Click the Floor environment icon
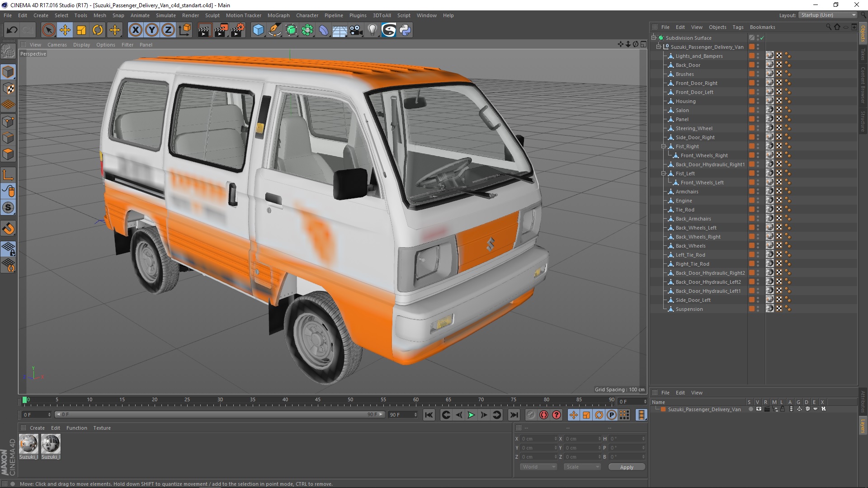 pyautogui.click(x=340, y=30)
